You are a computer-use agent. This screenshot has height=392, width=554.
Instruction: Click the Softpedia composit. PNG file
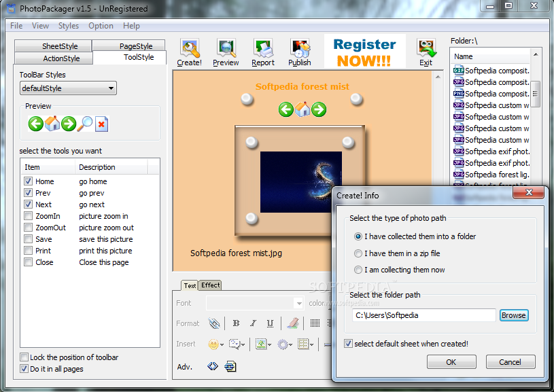coord(491,94)
